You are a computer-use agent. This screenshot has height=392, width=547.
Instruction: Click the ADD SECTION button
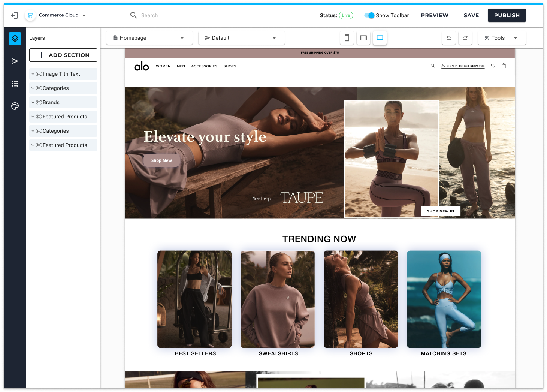tap(63, 55)
